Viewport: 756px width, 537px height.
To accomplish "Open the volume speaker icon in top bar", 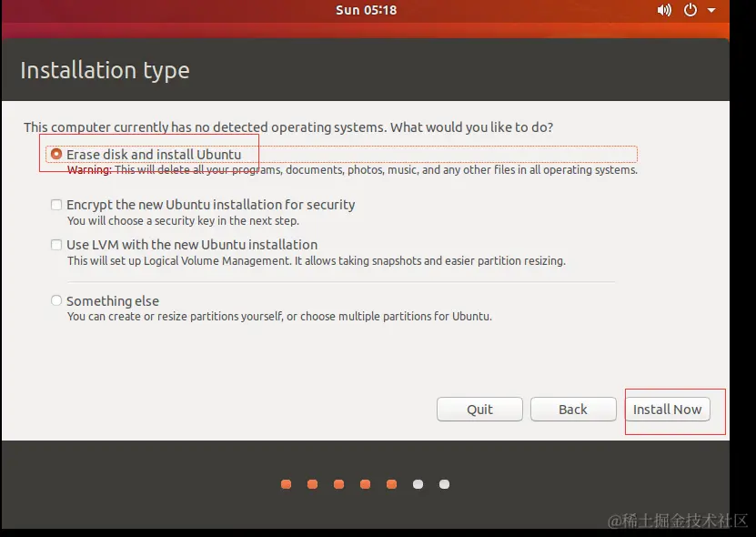I will 664,10.
